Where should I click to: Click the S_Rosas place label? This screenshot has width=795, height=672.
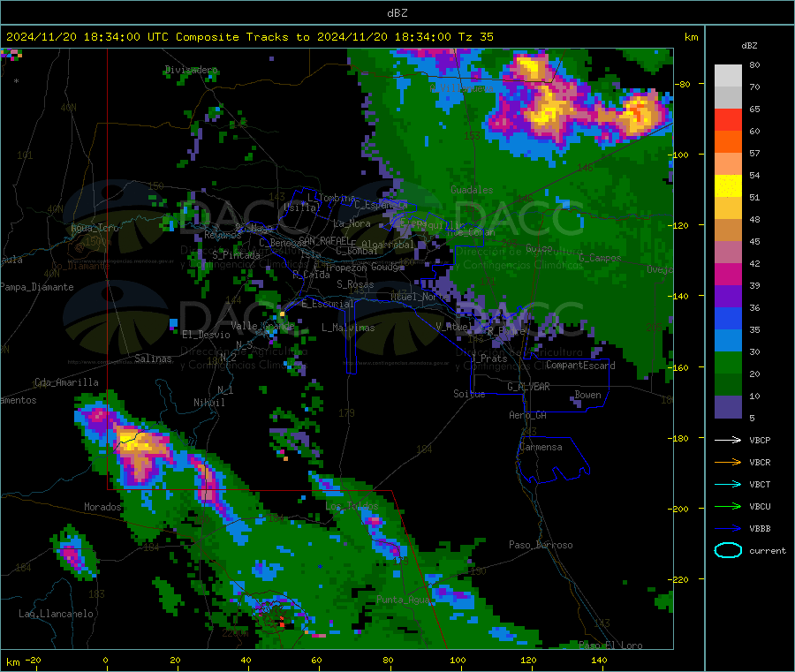coord(355,284)
